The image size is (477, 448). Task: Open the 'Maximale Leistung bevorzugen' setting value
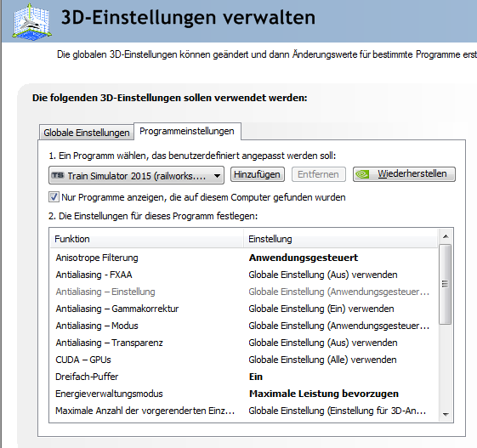click(x=324, y=394)
